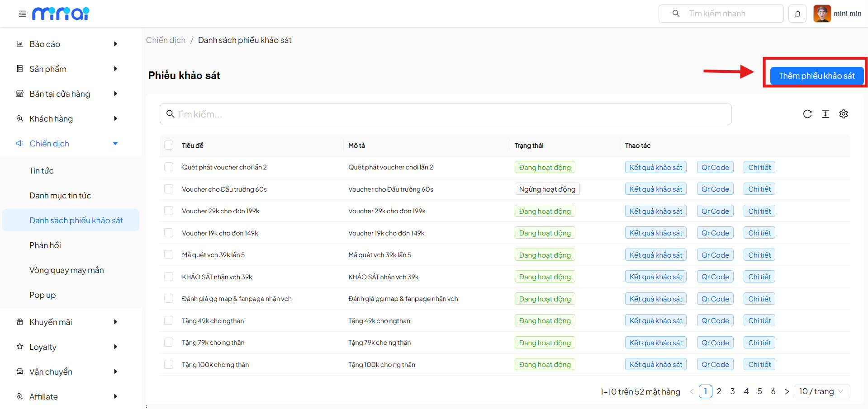
Task: Open Qr Code for Voucher cho Đấu trường 60s
Action: 715,189
